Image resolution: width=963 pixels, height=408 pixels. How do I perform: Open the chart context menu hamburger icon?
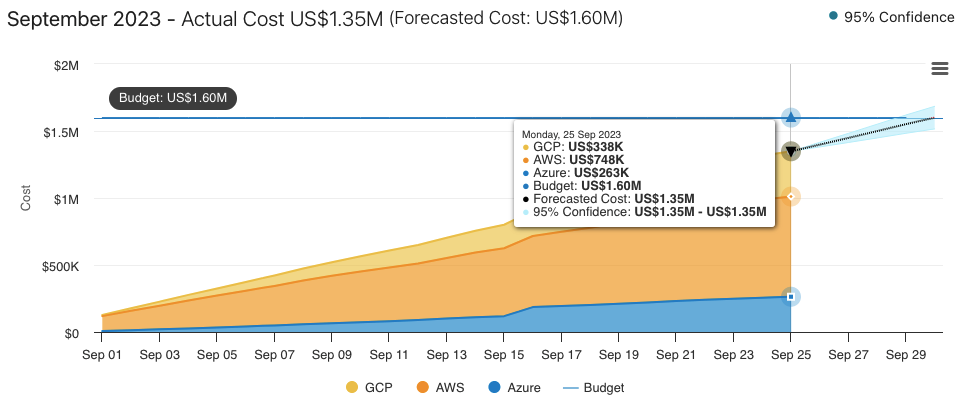click(x=939, y=68)
